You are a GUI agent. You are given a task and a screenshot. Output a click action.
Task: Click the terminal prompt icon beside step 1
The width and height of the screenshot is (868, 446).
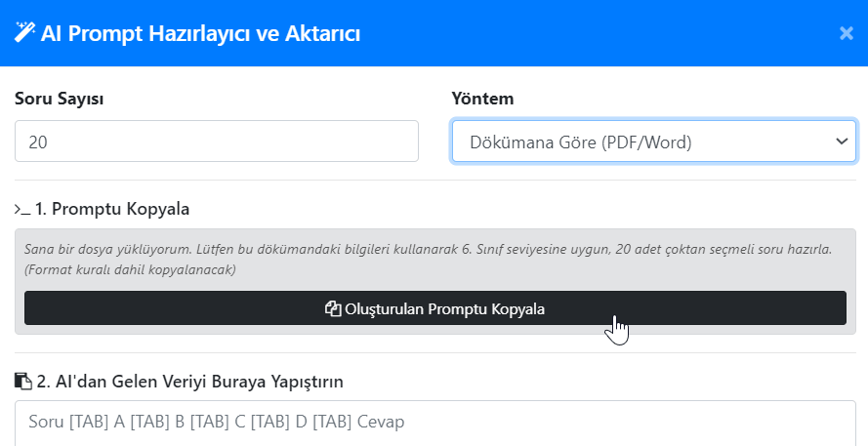21,209
